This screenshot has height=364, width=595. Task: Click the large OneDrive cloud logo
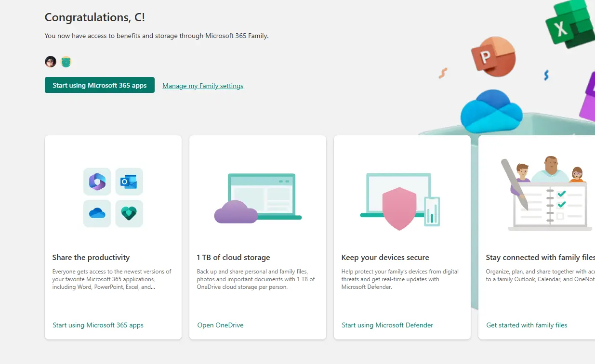491,111
